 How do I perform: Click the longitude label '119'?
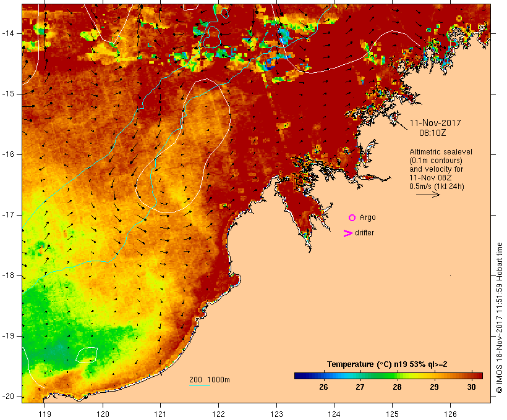pos(45,414)
